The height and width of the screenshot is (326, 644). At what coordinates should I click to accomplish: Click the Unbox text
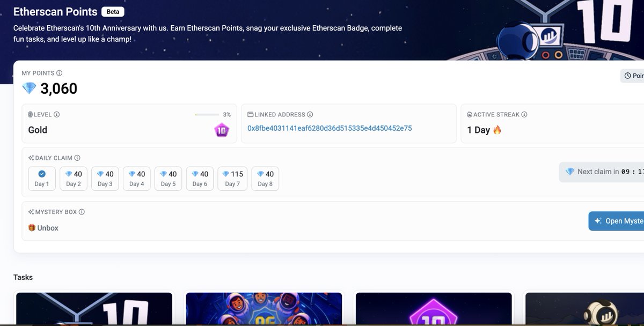click(x=48, y=228)
